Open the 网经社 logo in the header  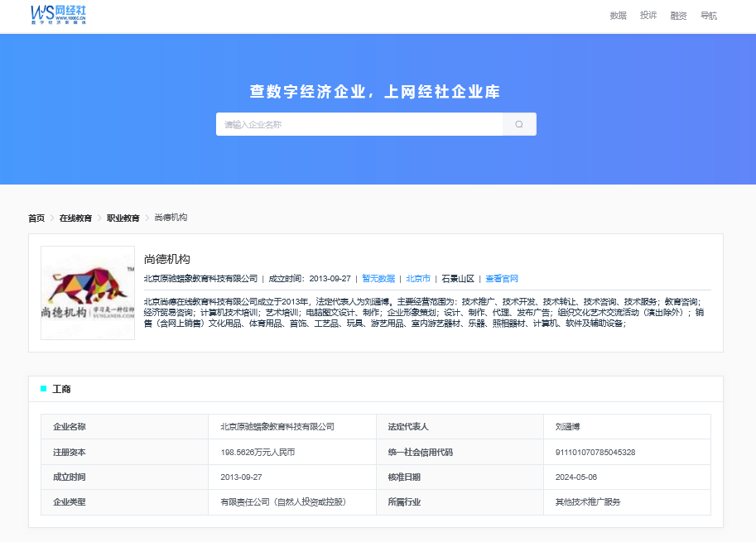[x=58, y=15]
